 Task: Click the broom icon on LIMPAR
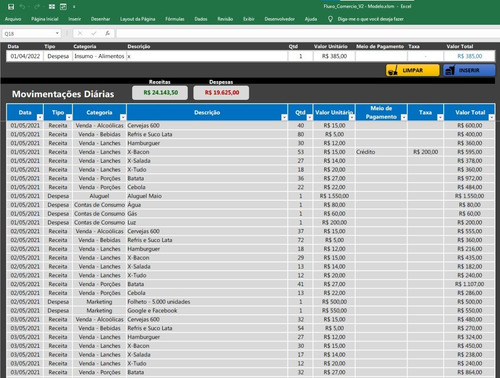coord(393,70)
